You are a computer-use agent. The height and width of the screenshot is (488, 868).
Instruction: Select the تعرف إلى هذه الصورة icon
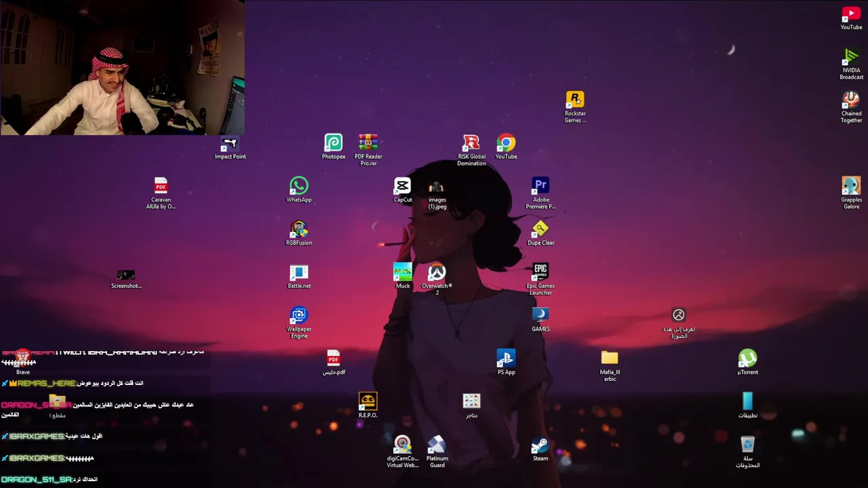[679, 323]
